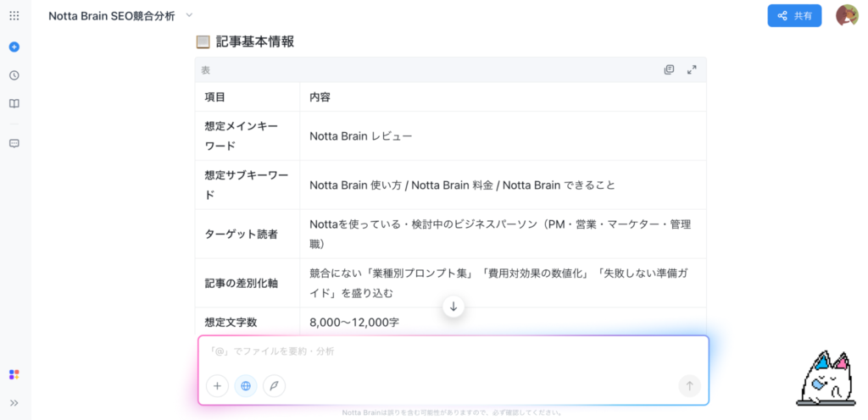Click the 想定文字数 cell

[x=248, y=322]
